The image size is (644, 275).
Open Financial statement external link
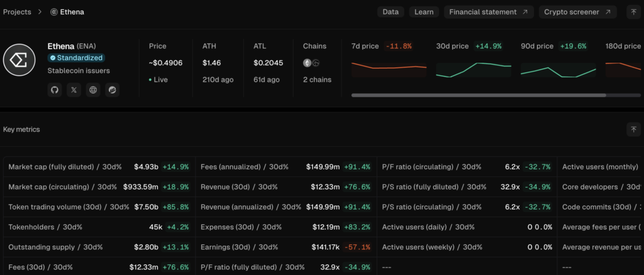489,12
